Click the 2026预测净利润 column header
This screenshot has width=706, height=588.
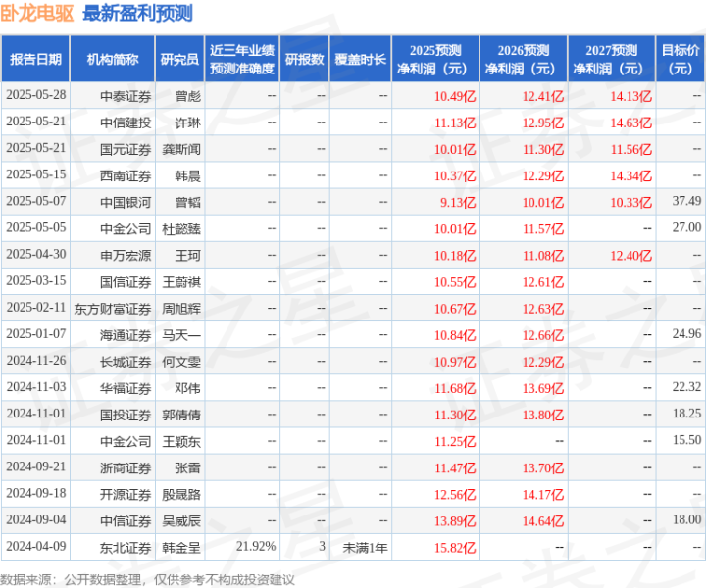pyautogui.click(x=524, y=59)
